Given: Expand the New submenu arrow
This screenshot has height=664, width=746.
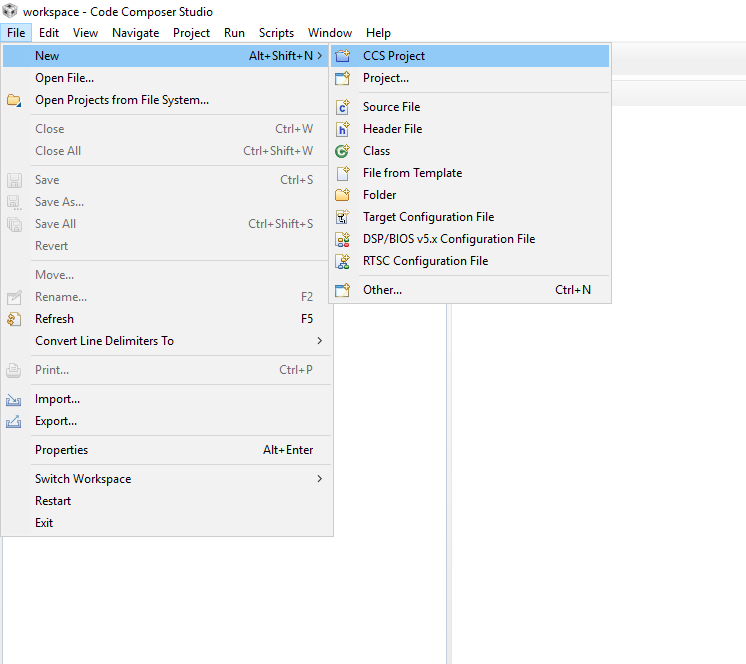Looking at the screenshot, I should click(x=319, y=56).
